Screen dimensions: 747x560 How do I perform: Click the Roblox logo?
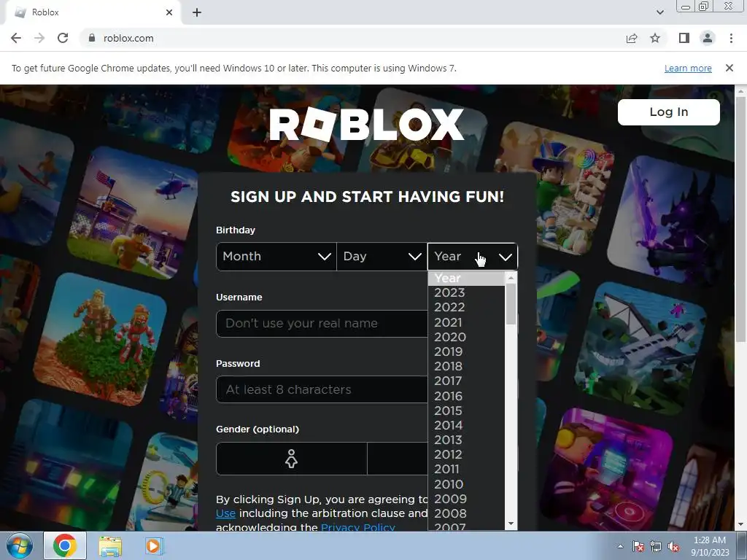[366, 124]
